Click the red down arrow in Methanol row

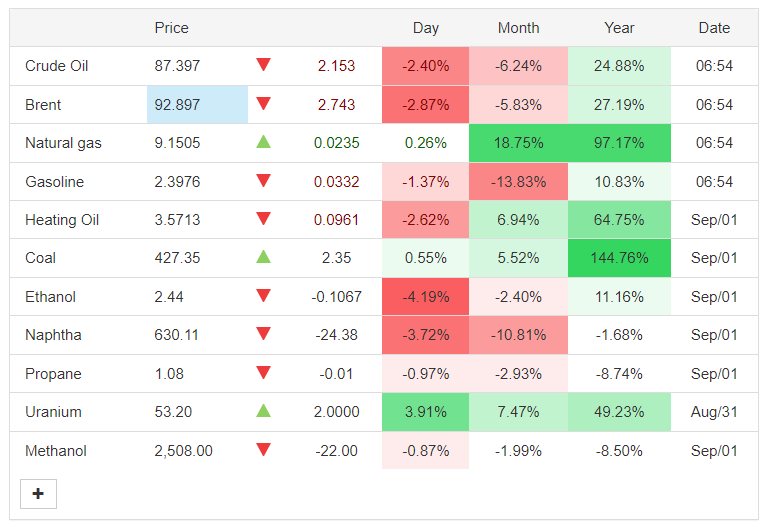pyautogui.click(x=263, y=449)
